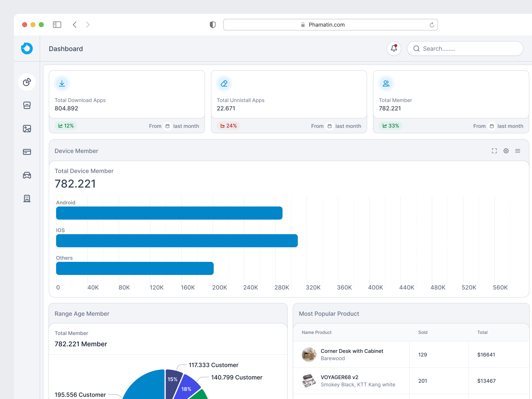Viewport: 532px width, 399px height.
Task: Select the building icon at sidebar bottom
Action: [27, 198]
